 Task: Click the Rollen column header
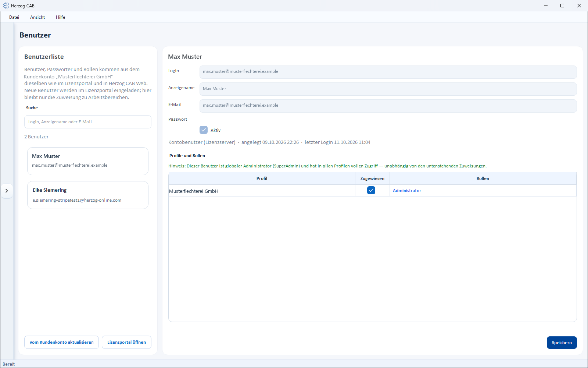[483, 178]
